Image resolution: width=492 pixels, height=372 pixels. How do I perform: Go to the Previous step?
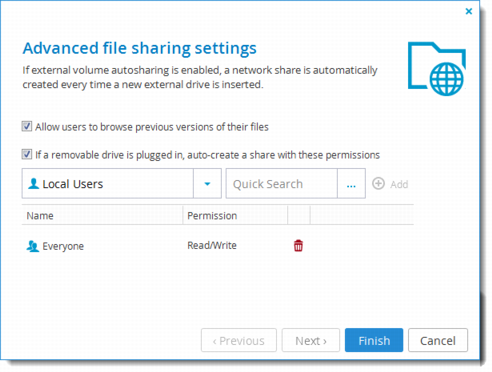[x=239, y=340]
